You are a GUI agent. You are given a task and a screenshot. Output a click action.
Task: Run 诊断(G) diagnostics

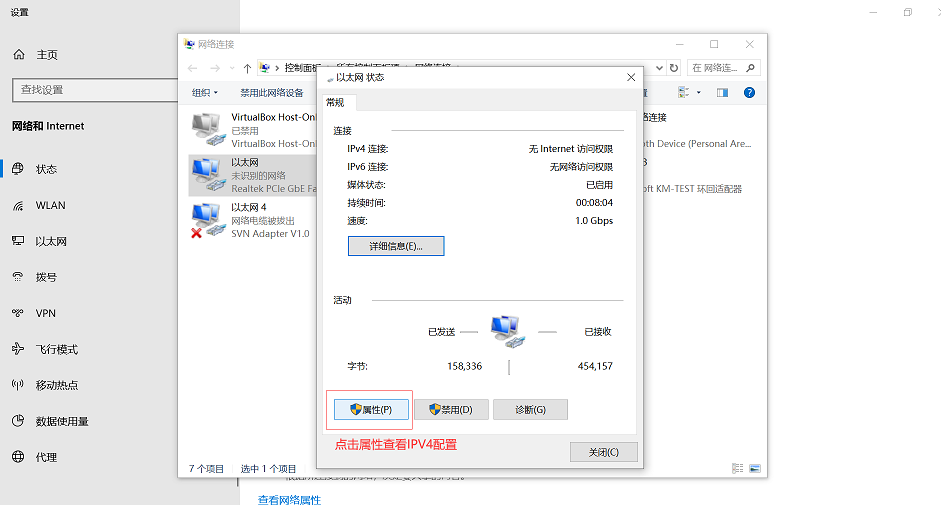pos(530,410)
